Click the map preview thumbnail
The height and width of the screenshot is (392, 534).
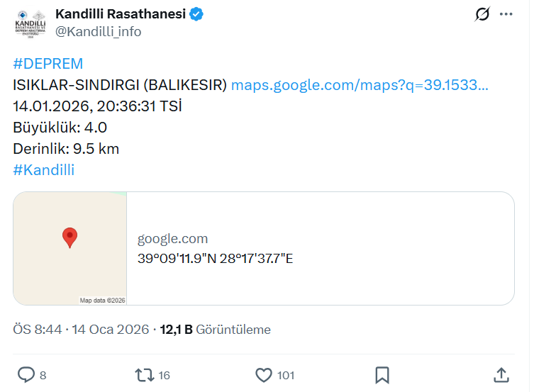70,248
